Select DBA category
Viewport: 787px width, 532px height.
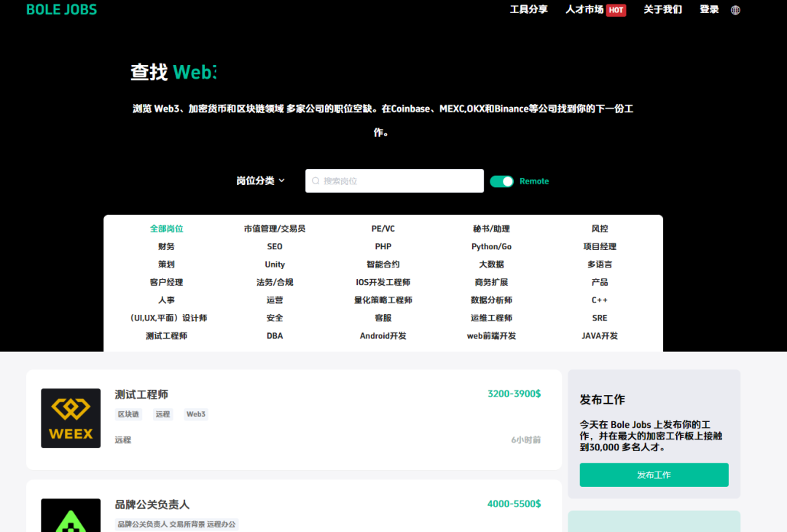(275, 336)
